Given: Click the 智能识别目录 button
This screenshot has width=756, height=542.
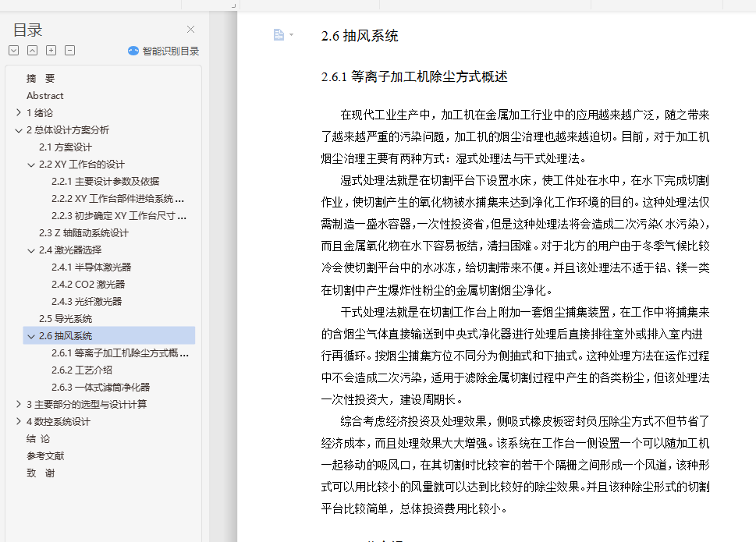Looking at the screenshot, I should coord(163,51).
